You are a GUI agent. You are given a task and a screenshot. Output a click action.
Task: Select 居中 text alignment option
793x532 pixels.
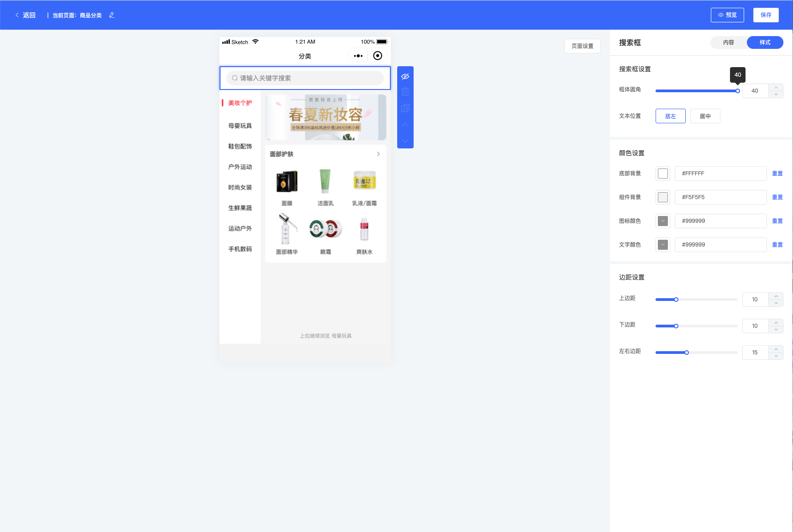coord(705,116)
